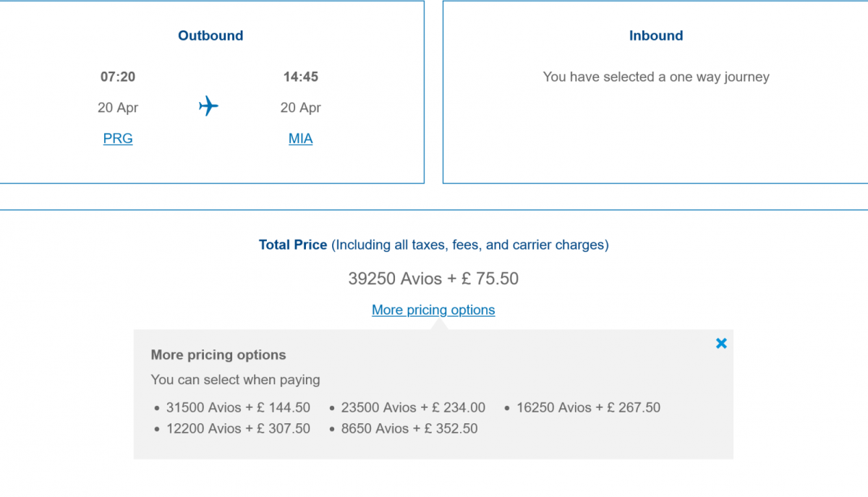Click the Inbound heading
Image resolution: width=868 pixels, height=497 pixels.
click(x=656, y=35)
